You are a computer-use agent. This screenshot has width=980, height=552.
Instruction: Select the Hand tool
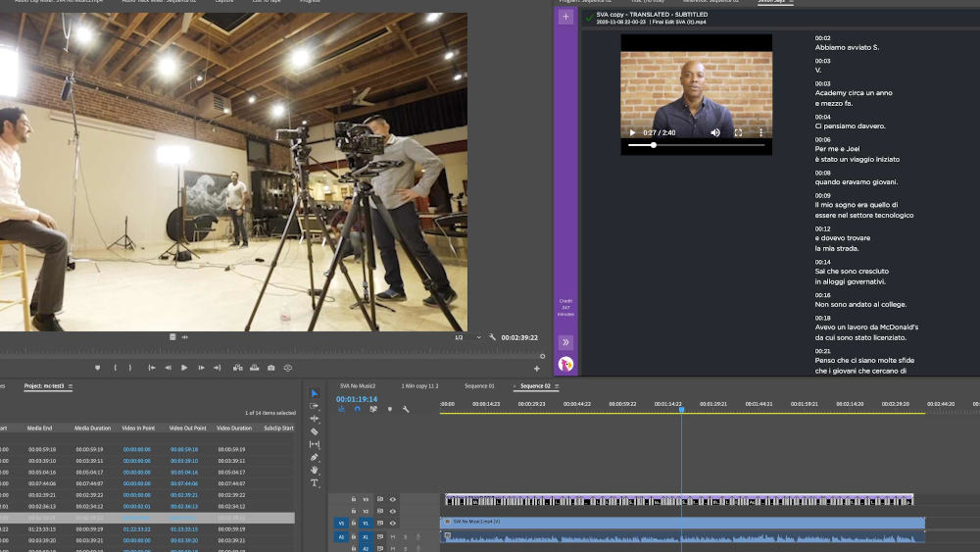pos(315,470)
